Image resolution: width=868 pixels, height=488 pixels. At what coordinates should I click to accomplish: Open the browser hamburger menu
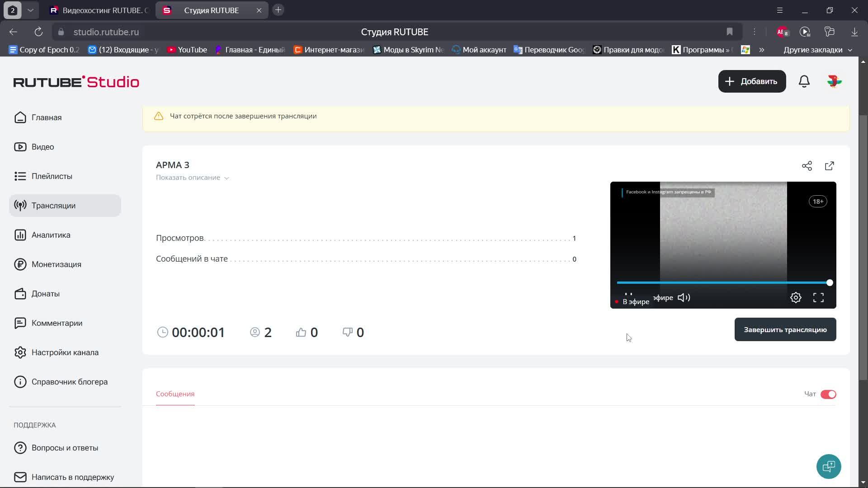click(780, 10)
